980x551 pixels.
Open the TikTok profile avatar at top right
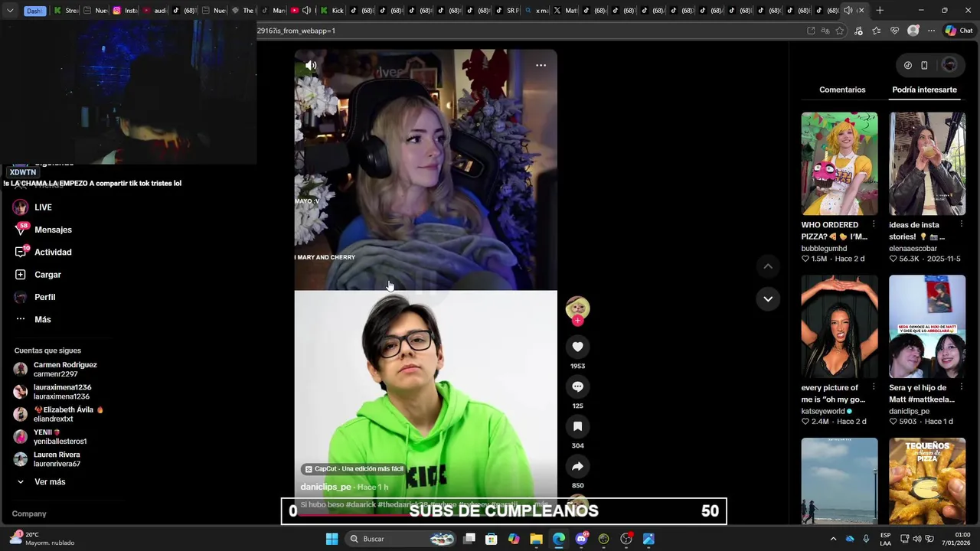point(949,65)
